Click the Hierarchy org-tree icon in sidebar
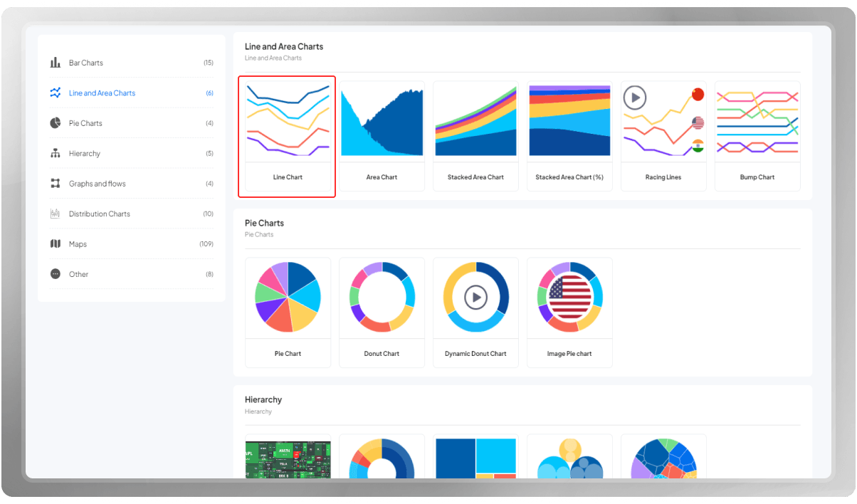 [56, 153]
